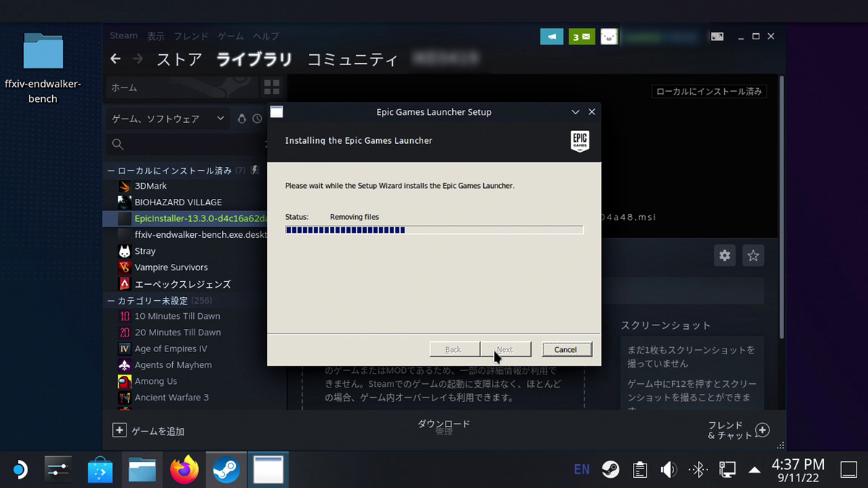Open clipboard tray icon
Viewport: 868px width, 488px height.
pos(639,470)
